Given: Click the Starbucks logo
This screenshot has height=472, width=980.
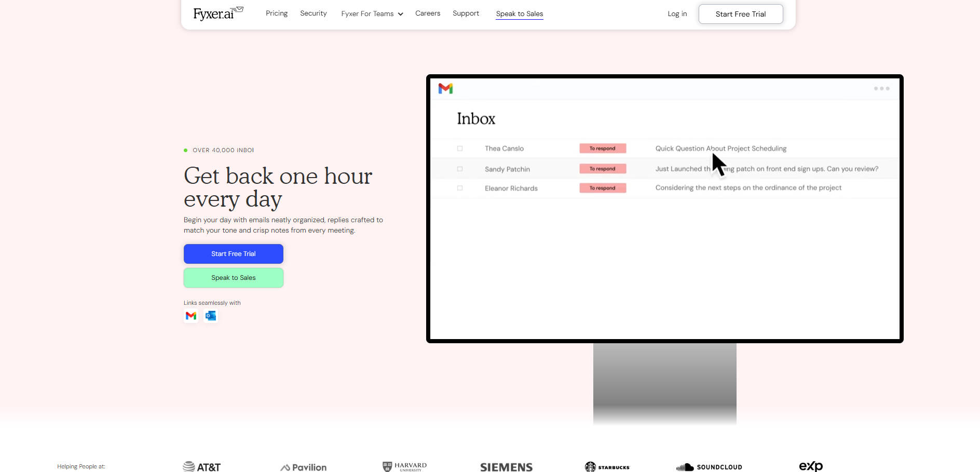Looking at the screenshot, I should [x=607, y=467].
